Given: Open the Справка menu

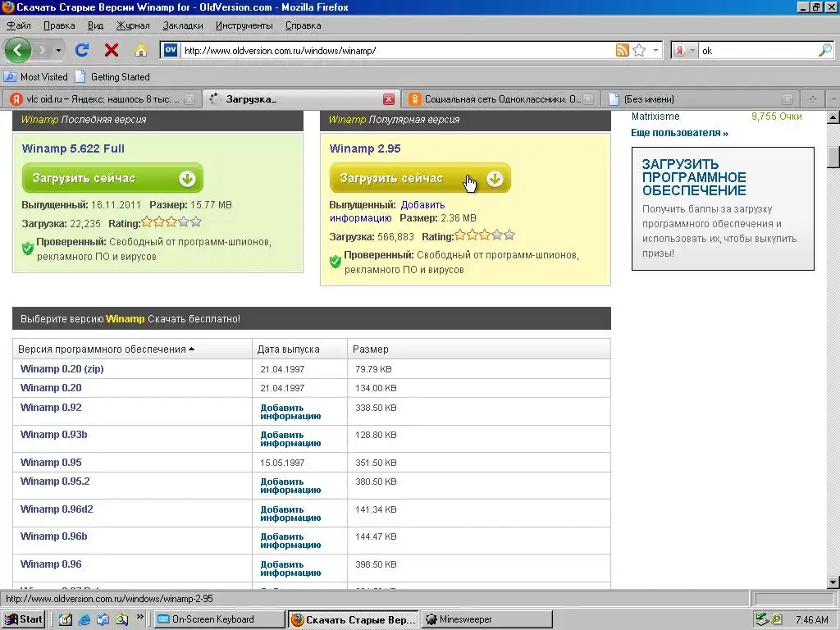Looking at the screenshot, I should (304, 25).
